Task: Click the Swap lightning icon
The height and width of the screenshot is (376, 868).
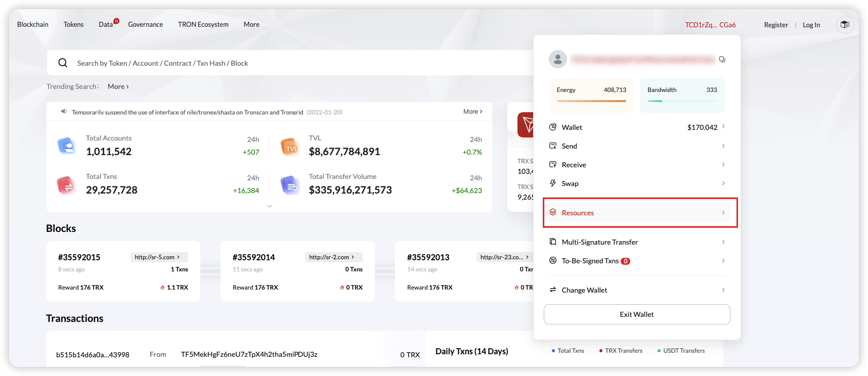Action: point(553,183)
